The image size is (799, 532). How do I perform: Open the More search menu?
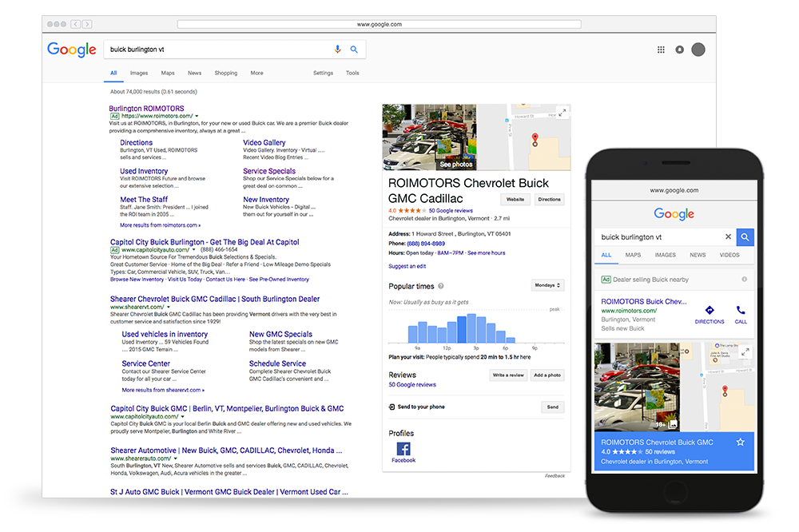256,73
